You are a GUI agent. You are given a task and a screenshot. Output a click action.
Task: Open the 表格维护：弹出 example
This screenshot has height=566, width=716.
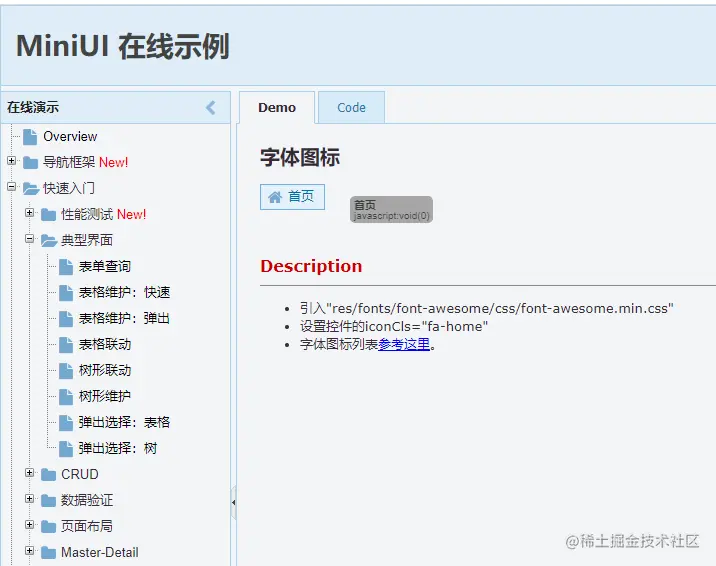point(124,319)
